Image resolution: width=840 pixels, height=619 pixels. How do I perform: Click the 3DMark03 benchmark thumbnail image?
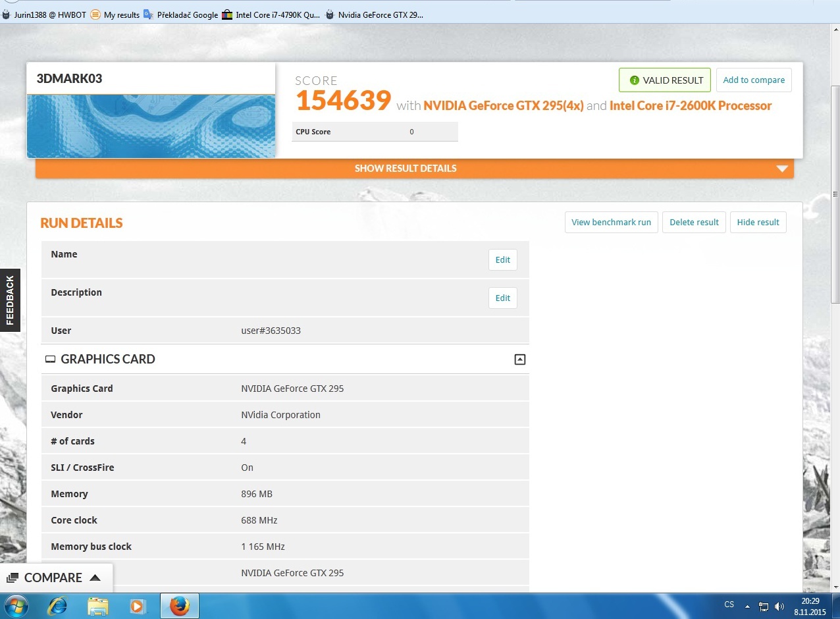click(151, 126)
